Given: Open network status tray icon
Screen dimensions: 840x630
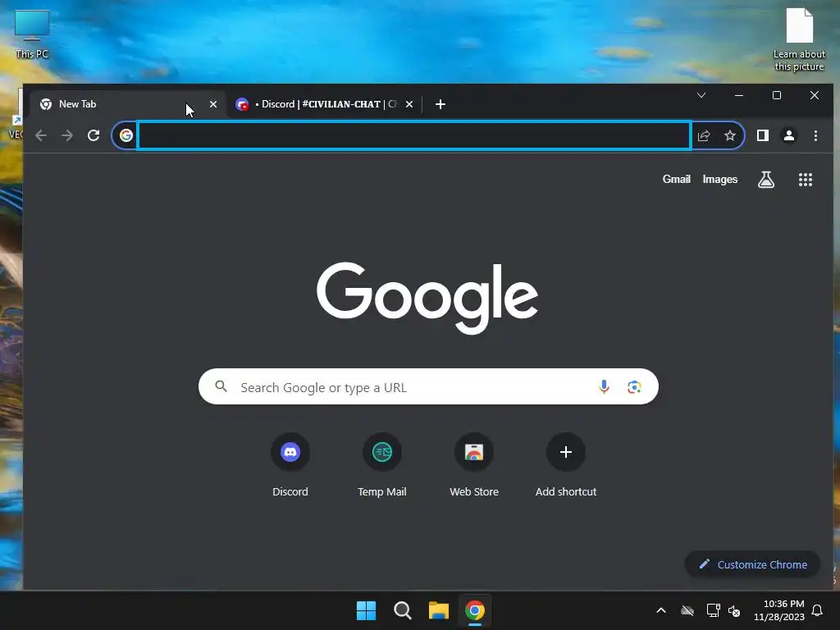Looking at the screenshot, I should 713,610.
